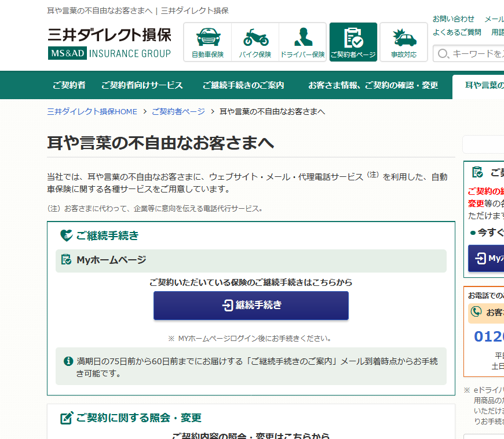This screenshot has height=439, width=504.
Task: Click the note ※ MYホームページログイン後にお手続きください。
Action: (250, 339)
